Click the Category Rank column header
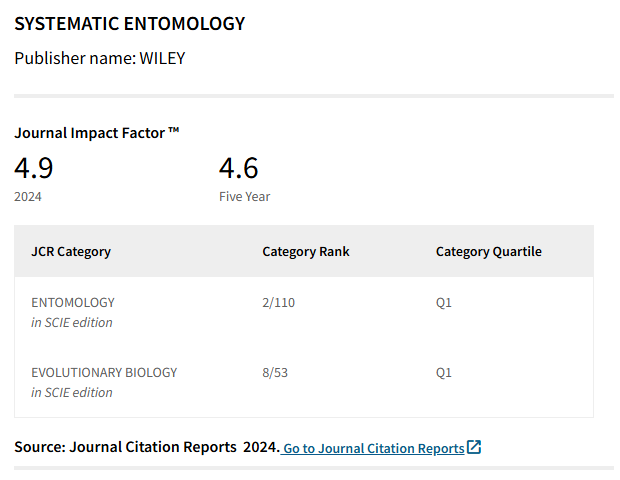The height and width of the screenshot is (480, 620). click(306, 251)
